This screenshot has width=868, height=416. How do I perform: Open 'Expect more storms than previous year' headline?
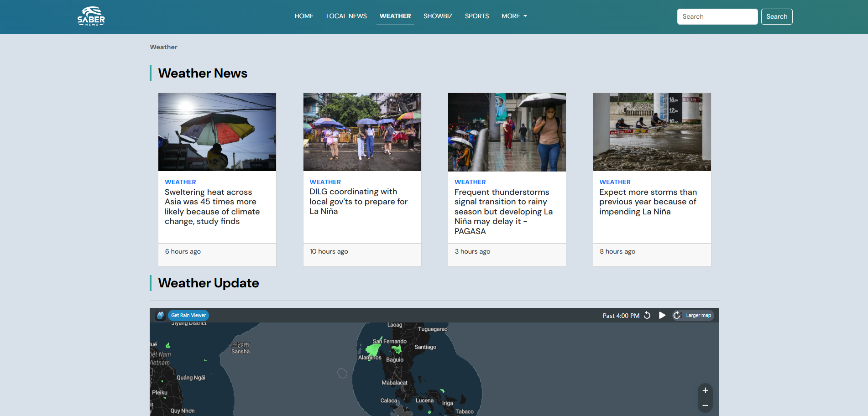648,202
